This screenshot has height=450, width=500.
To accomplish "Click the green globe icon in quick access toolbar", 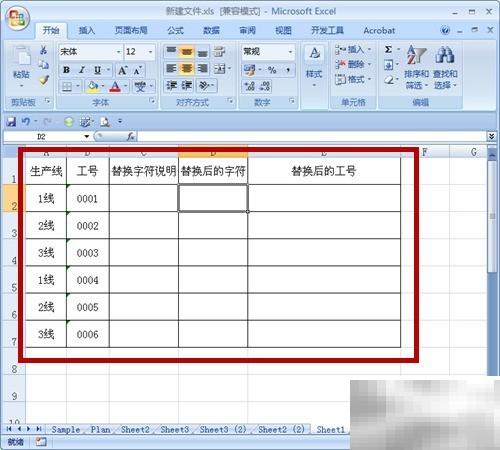I will pos(68,122).
